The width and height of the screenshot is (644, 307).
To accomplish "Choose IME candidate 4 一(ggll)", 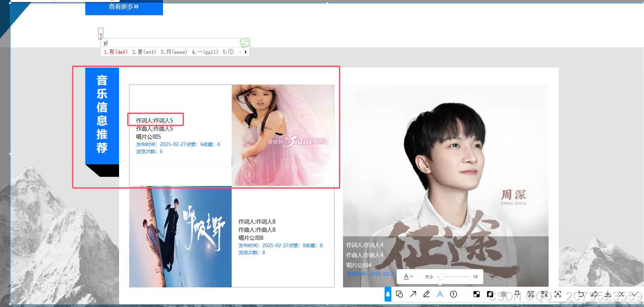I will click(205, 52).
